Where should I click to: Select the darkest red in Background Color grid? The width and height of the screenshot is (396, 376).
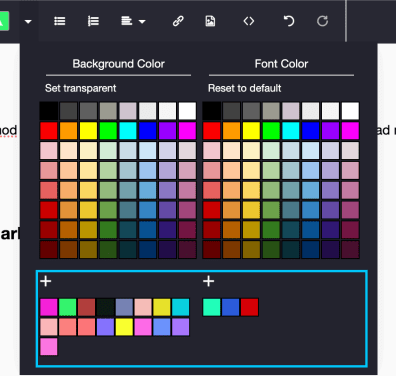[x=49, y=250]
